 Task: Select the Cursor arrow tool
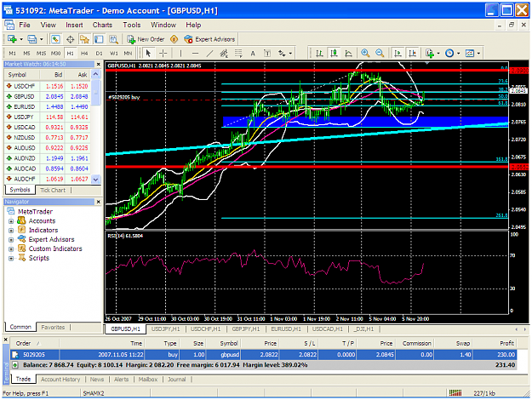[148, 54]
